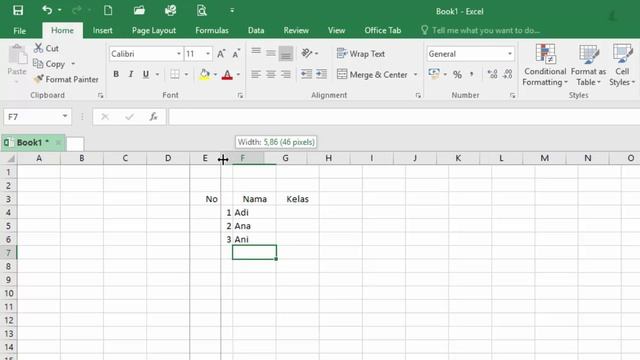Switch to the Office Tab ribbon tab

click(382, 31)
